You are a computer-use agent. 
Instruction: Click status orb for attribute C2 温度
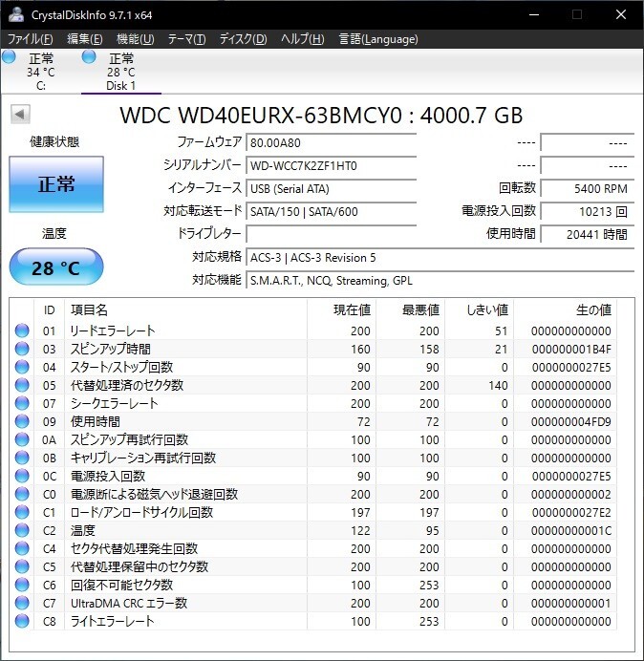(x=22, y=530)
